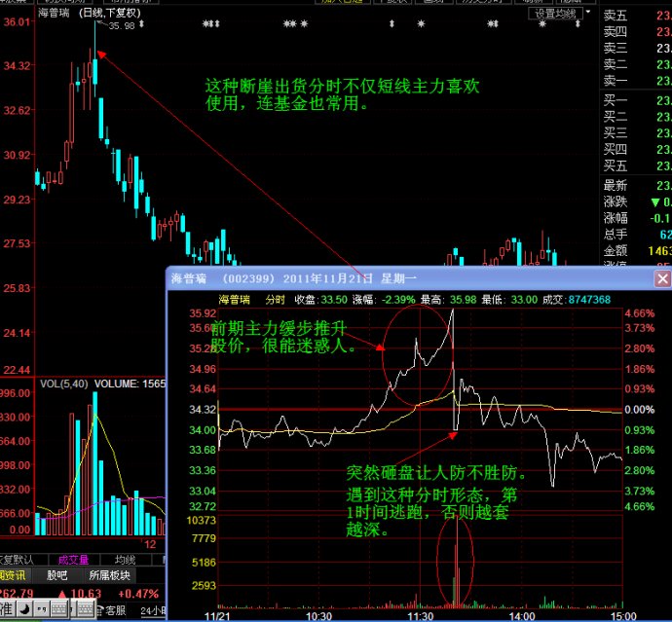Click the 35.98 high price marker
Image resolution: width=672 pixels, height=622 pixels.
click(x=121, y=26)
